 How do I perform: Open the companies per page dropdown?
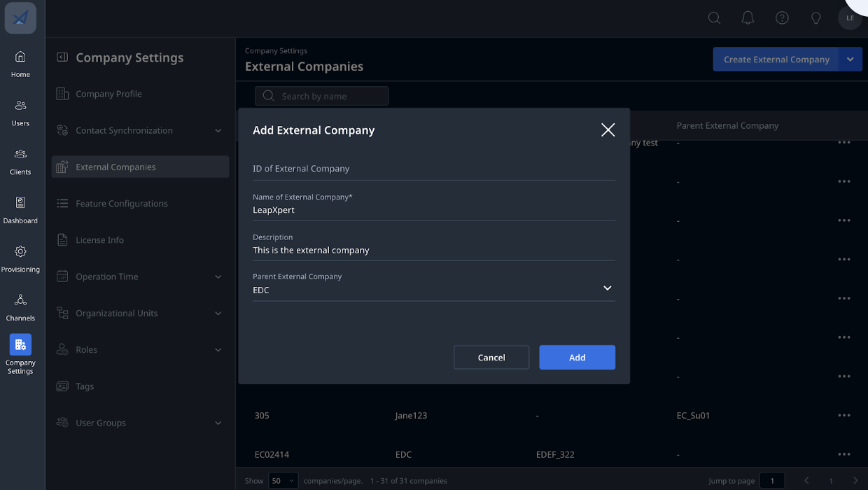pyautogui.click(x=283, y=481)
